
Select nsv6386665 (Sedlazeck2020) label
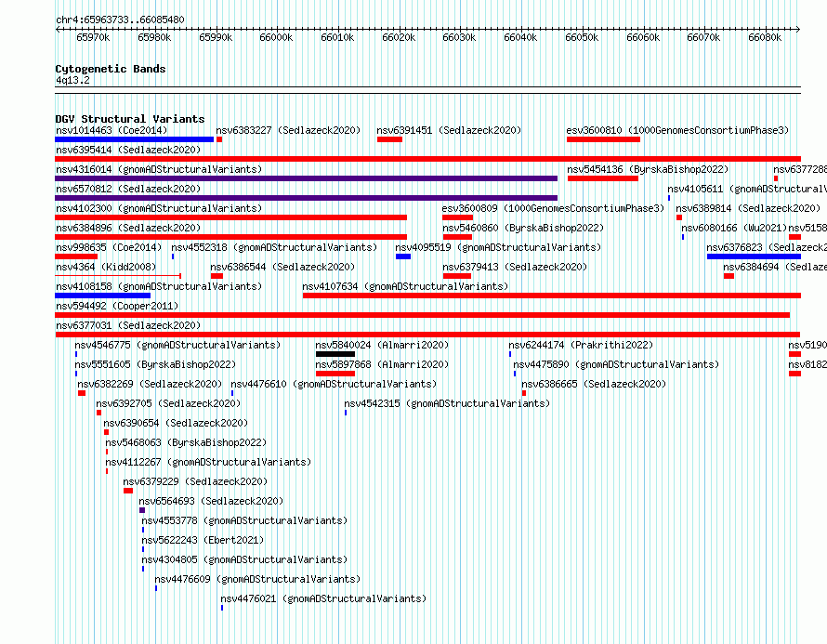point(594,384)
